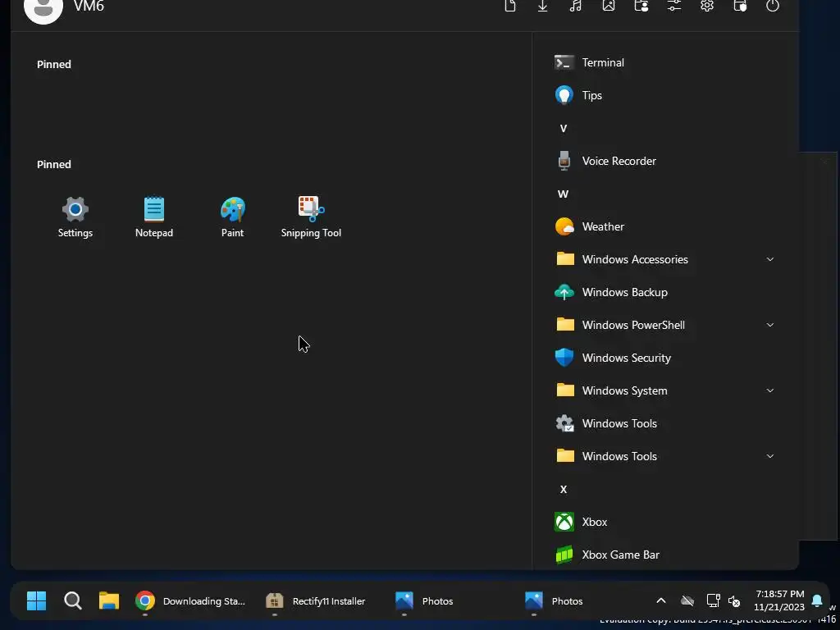Image resolution: width=840 pixels, height=630 pixels.
Task: Open Voice Recorder from the app list
Action: [x=664, y=162]
